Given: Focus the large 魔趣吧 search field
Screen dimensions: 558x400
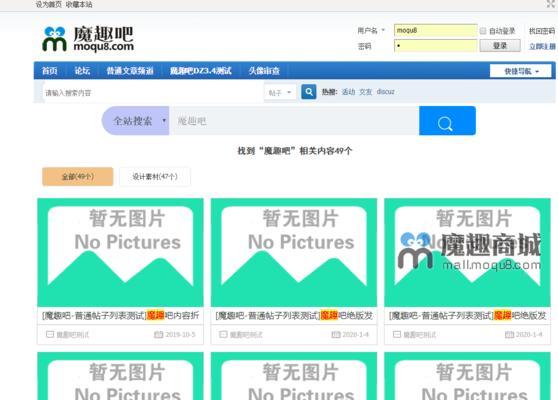Looking at the screenshot, I should tap(294, 121).
